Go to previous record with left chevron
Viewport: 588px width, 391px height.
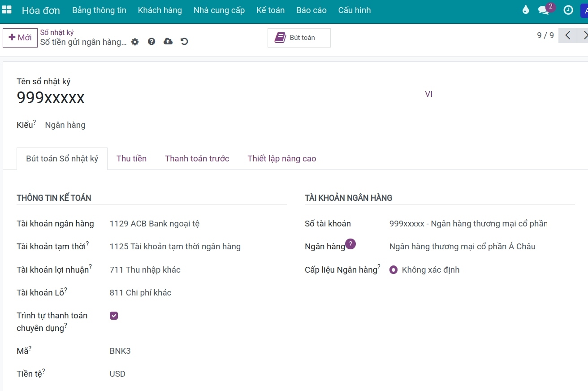[568, 35]
